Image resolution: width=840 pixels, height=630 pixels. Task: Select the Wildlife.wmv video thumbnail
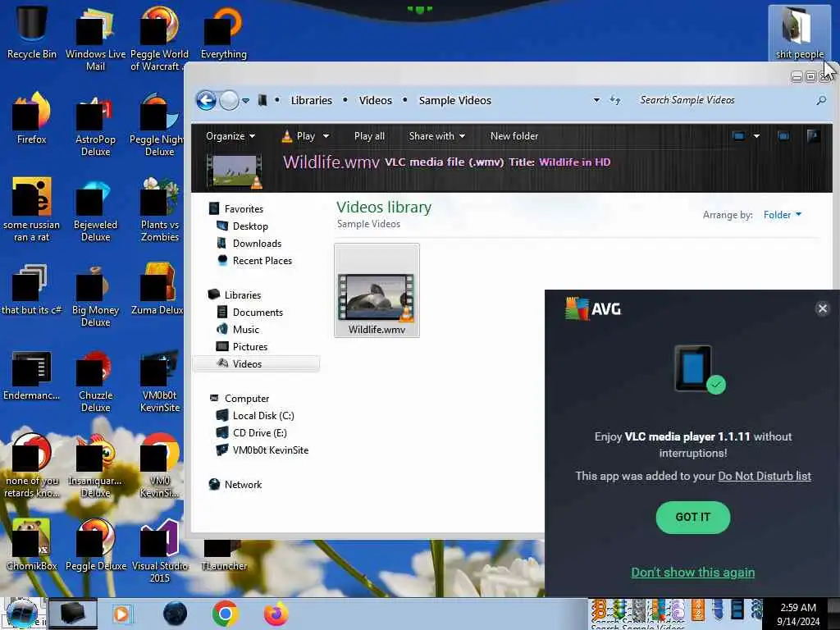[x=377, y=291]
